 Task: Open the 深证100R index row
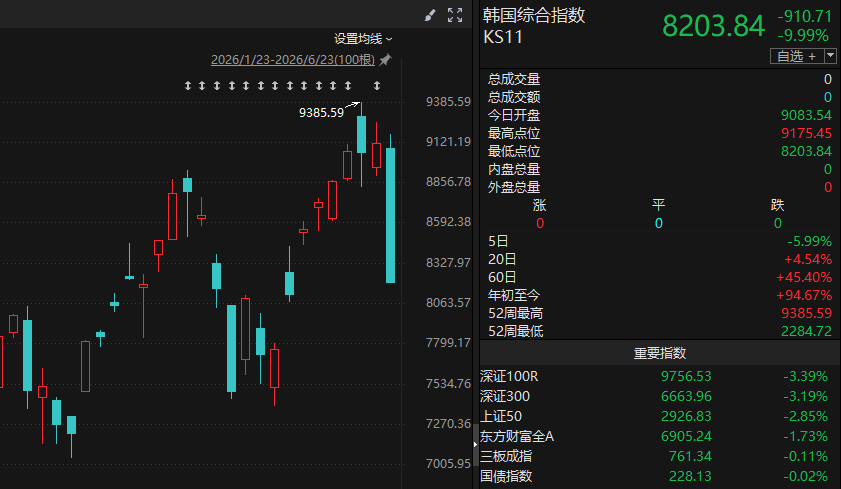coord(660,376)
